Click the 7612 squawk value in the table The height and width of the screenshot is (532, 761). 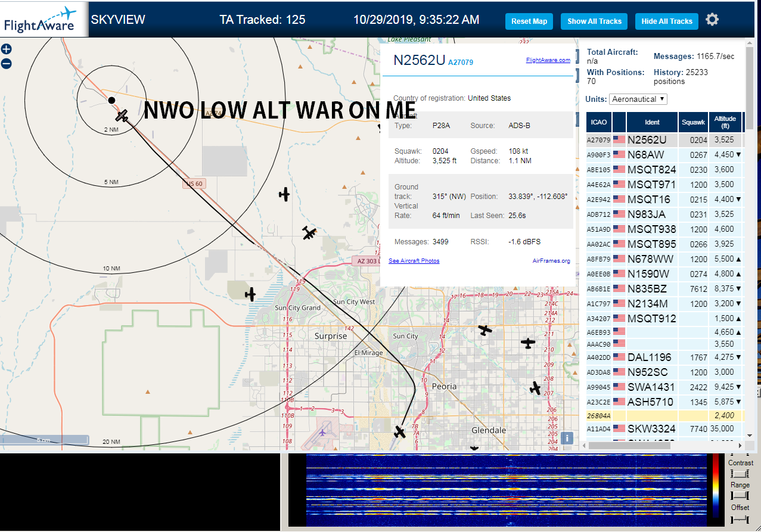[x=698, y=289]
